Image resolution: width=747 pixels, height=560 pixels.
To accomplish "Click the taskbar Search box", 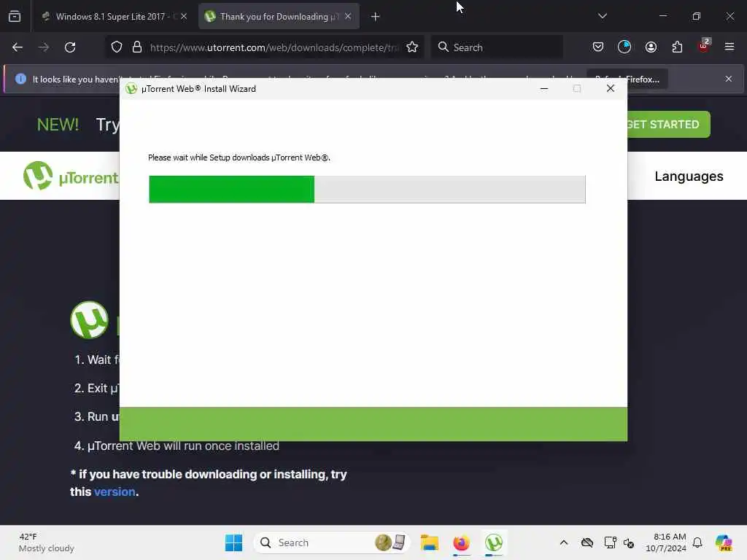I will pos(332,542).
